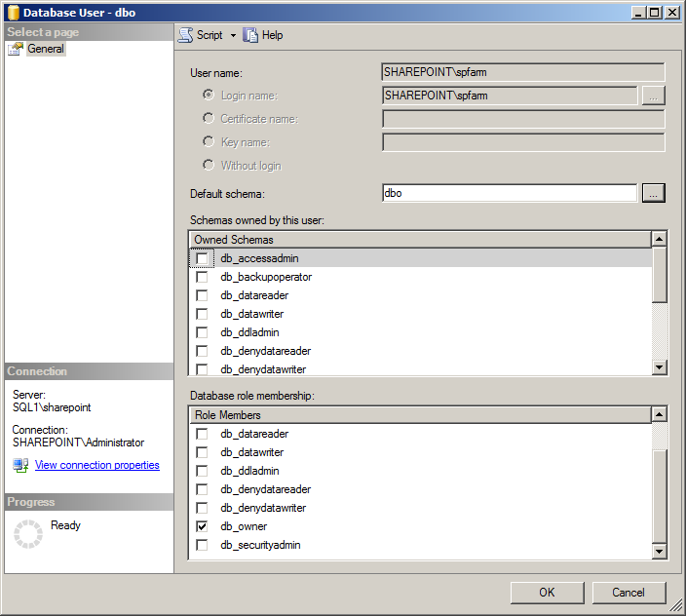
Task: Click Role Members scrollbar down arrow
Action: 659,551
